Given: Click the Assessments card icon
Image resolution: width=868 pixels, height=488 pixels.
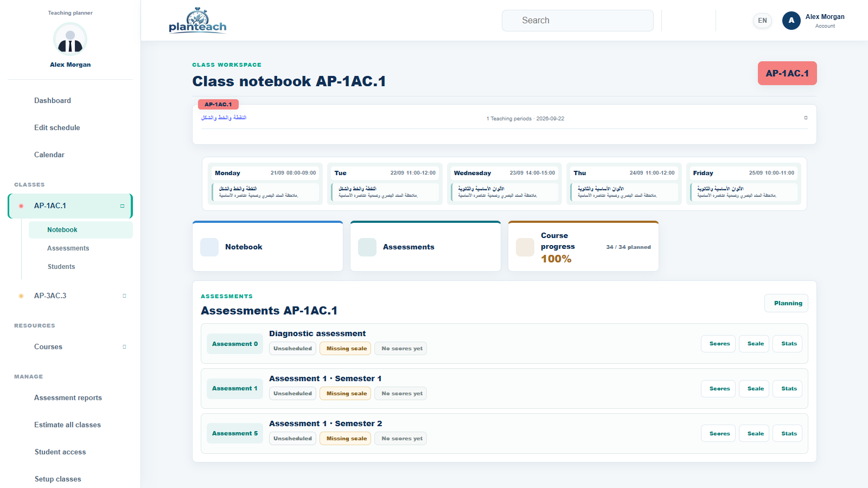Looking at the screenshot, I should click(x=367, y=247).
